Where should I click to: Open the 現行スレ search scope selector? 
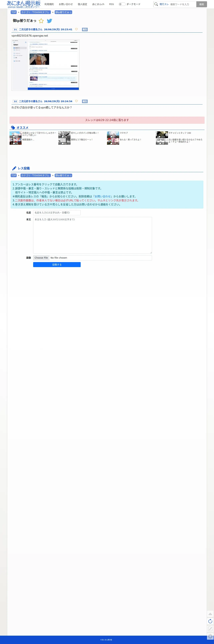[164, 4]
